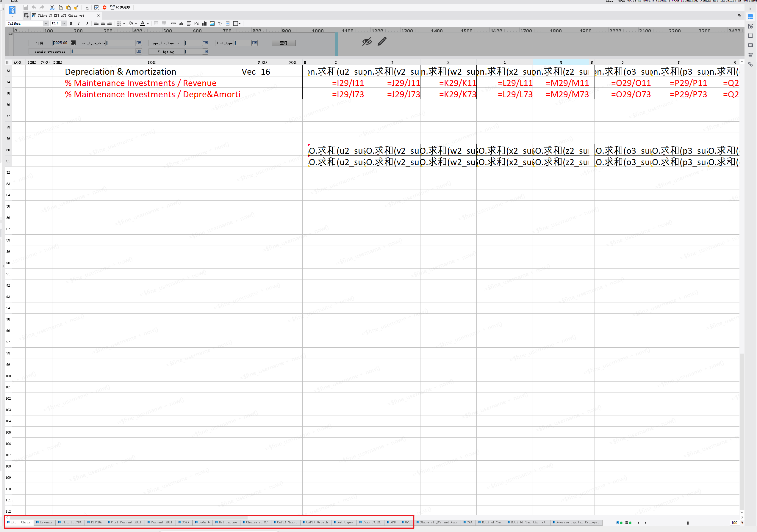Toggle underline formatting
Screen dimensions: 757x532
pyautogui.click(x=87, y=23)
